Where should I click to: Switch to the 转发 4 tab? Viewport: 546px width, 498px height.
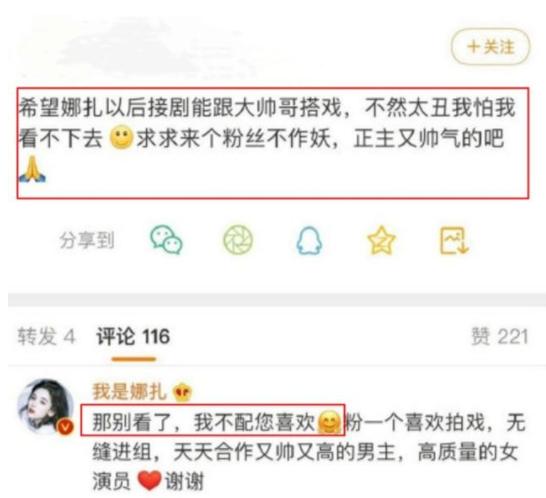(x=46, y=337)
